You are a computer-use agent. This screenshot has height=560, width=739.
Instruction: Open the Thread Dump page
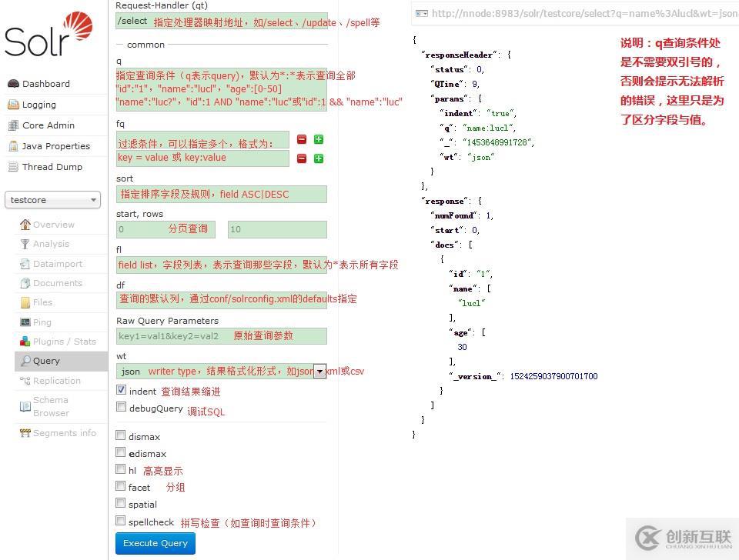click(52, 167)
